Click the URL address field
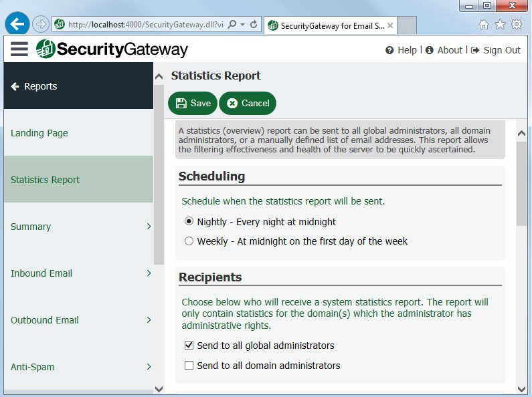This screenshot has width=532, height=397. [x=146, y=24]
